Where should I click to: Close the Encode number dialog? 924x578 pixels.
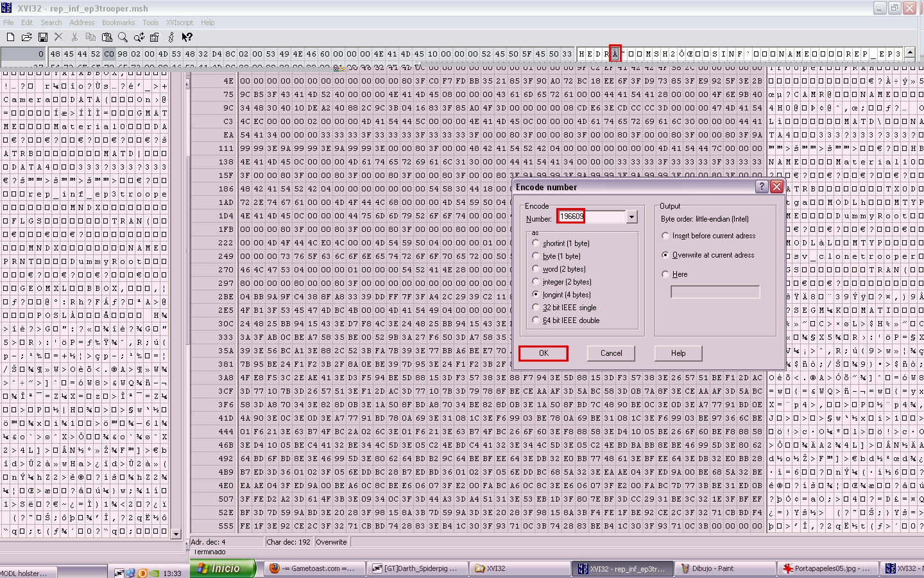tap(776, 186)
